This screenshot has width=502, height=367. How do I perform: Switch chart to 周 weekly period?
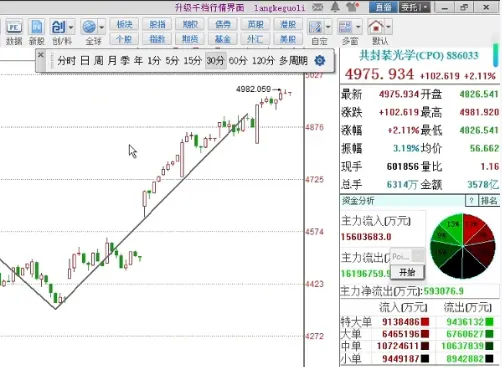tap(99, 61)
